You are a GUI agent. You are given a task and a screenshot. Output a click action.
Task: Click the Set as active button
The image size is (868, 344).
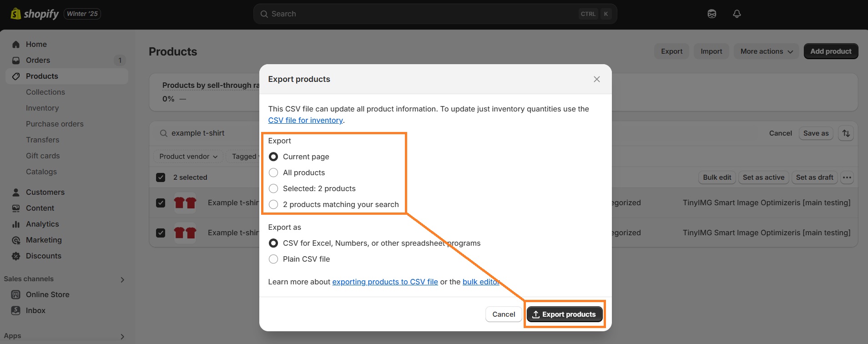coord(764,177)
